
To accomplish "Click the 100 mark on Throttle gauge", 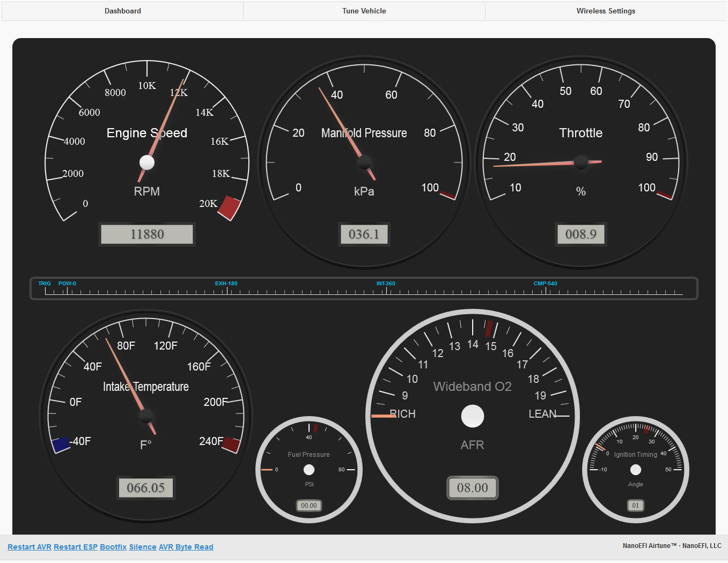I will (x=647, y=188).
